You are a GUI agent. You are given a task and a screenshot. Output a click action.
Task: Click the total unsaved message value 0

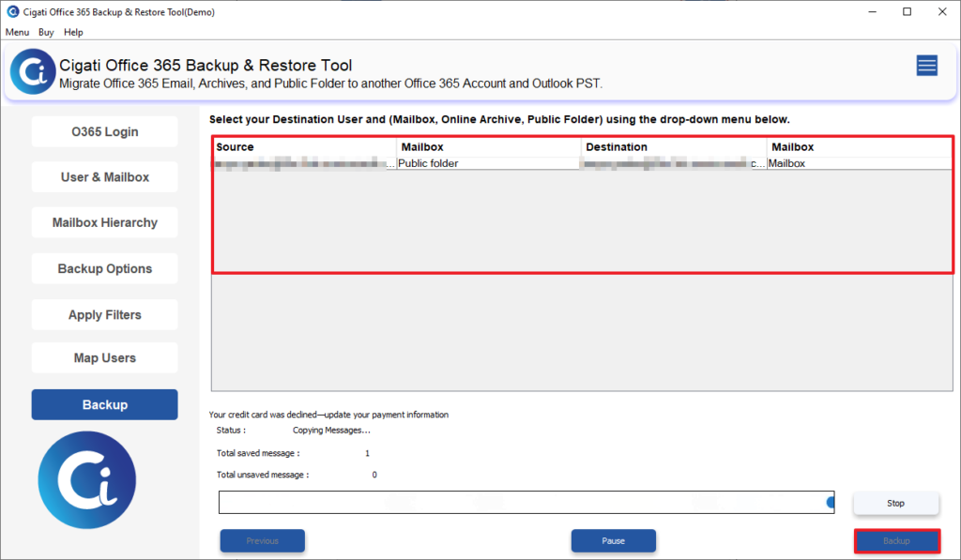pyautogui.click(x=374, y=475)
